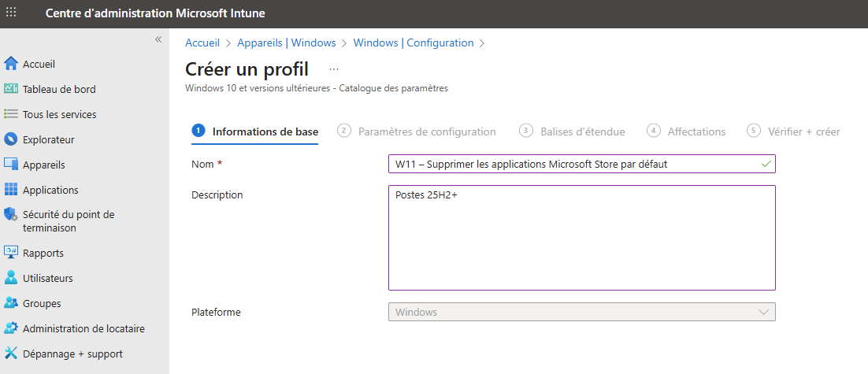Viewport: 868px width, 374px height.
Task: Click inside the Description text area
Action: (x=582, y=238)
